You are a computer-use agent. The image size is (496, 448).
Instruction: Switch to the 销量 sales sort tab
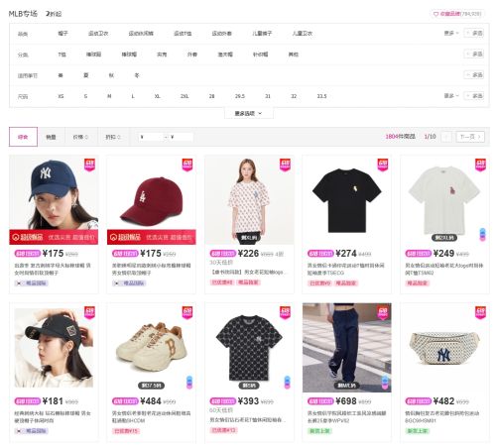51,137
